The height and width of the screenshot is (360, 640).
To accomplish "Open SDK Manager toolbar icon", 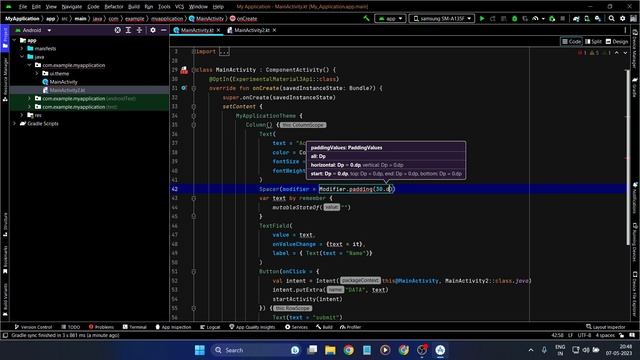I will [x=598, y=18].
